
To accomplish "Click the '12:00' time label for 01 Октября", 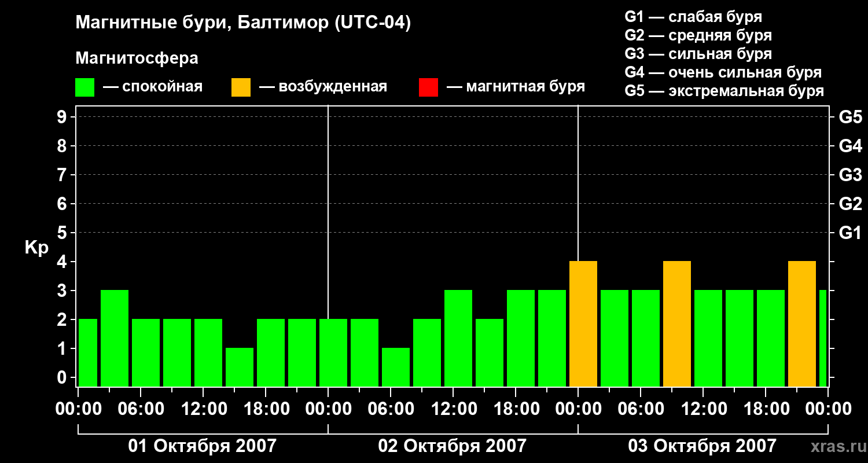I will [203, 409].
